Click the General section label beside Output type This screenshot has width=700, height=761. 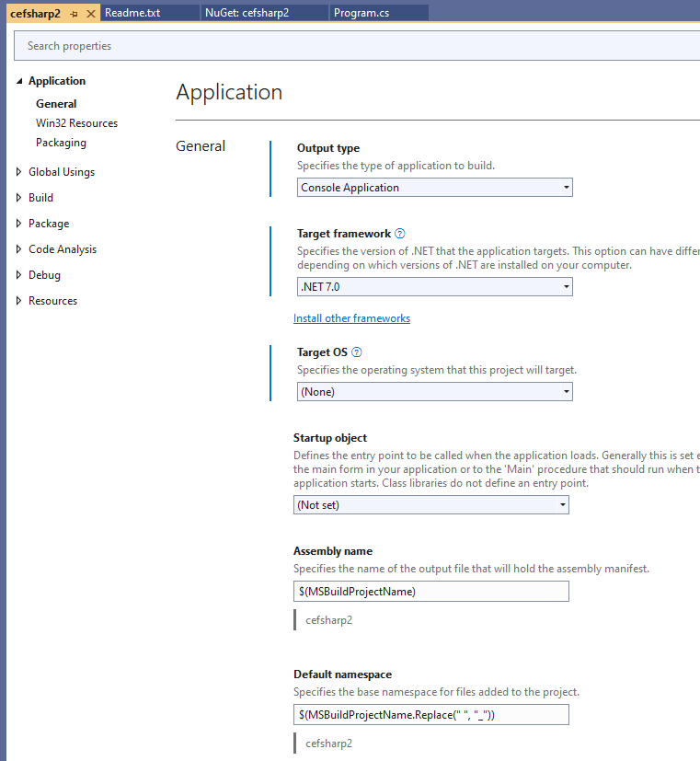coord(201,146)
